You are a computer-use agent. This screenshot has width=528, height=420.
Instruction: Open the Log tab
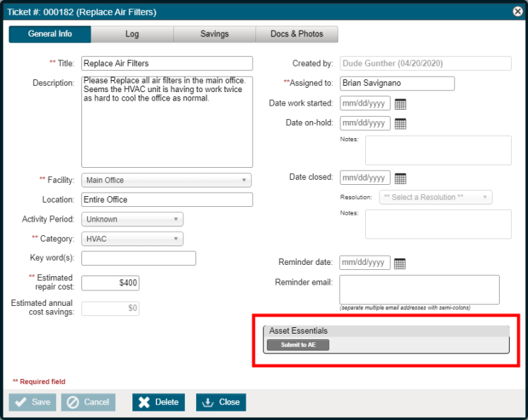[x=132, y=34]
